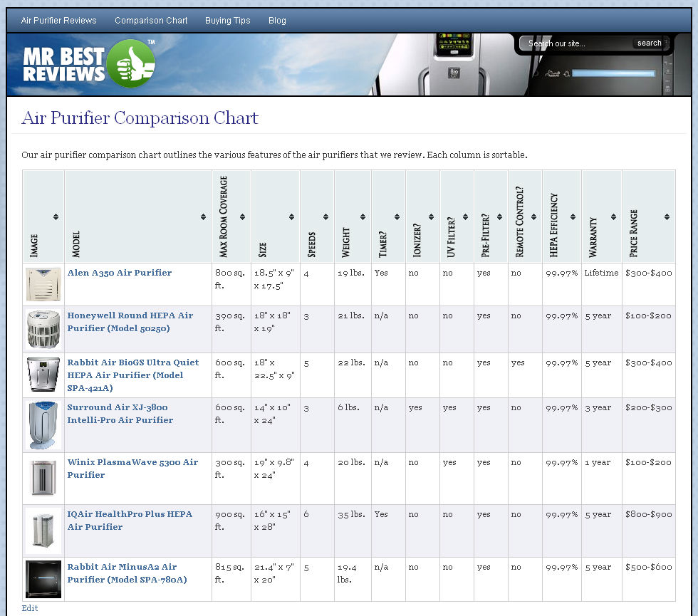Open the Comparison Chart menu item
The height and width of the screenshot is (616, 698).
point(151,21)
